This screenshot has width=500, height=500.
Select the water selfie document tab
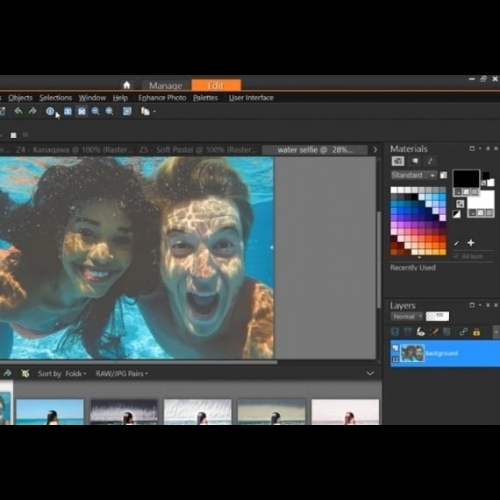[x=315, y=150]
